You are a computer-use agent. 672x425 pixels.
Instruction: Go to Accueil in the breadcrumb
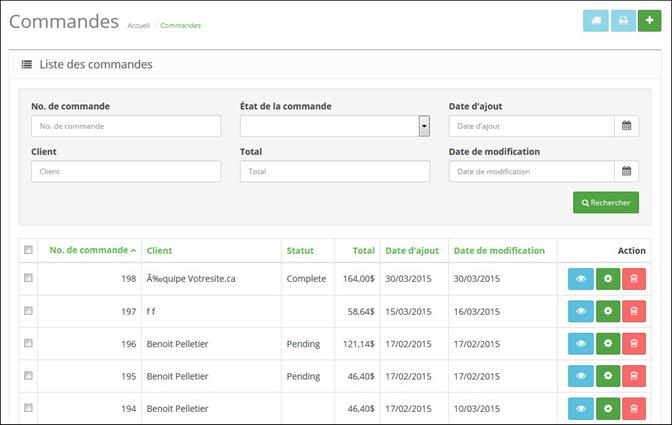138,25
